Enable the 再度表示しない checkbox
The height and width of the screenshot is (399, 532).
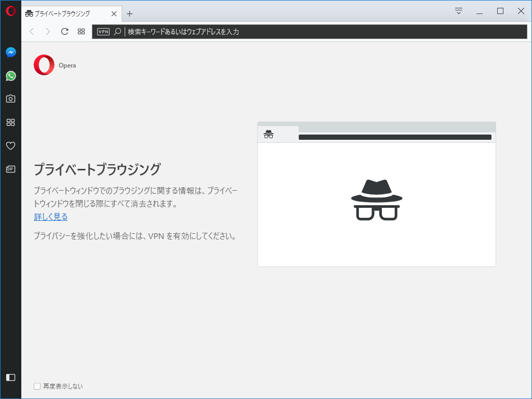coord(37,386)
